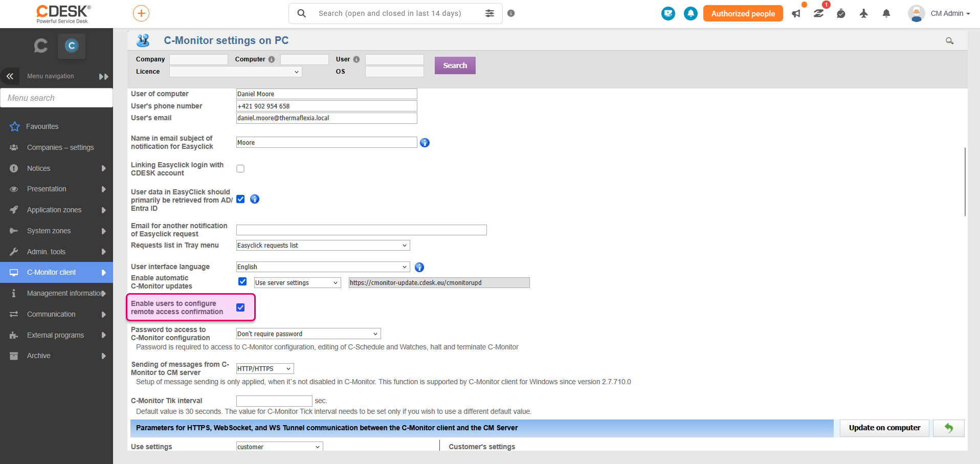This screenshot has width=980, height=464.
Task: Click the magnifier icon in settings title bar
Action: pyautogui.click(x=949, y=41)
